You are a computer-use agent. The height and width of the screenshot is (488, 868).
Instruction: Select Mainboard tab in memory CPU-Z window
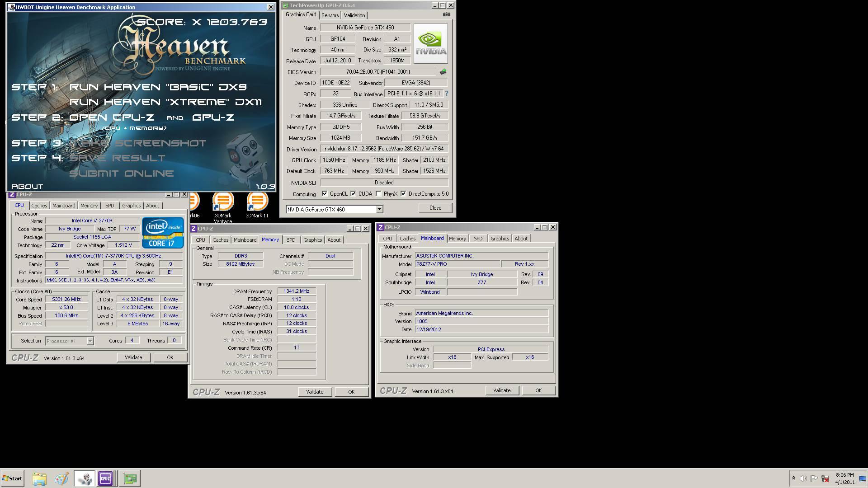(x=245, y=240)
